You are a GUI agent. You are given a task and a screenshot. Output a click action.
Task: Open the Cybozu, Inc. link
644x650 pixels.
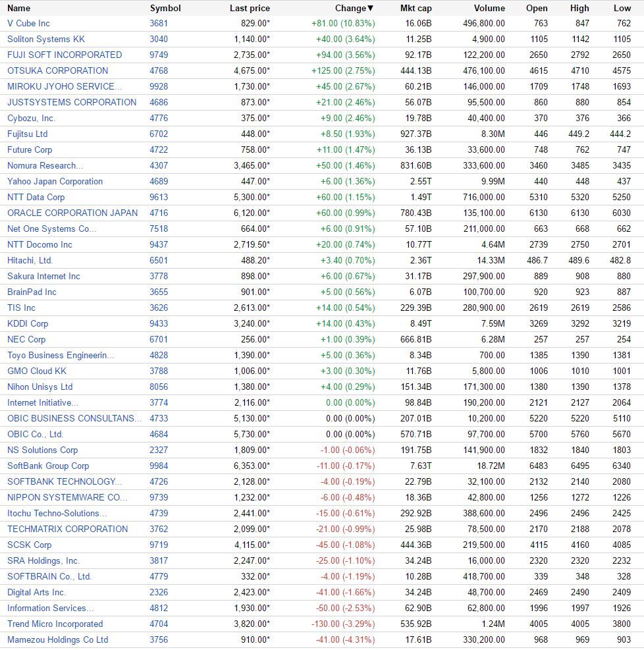pos(31,118)
